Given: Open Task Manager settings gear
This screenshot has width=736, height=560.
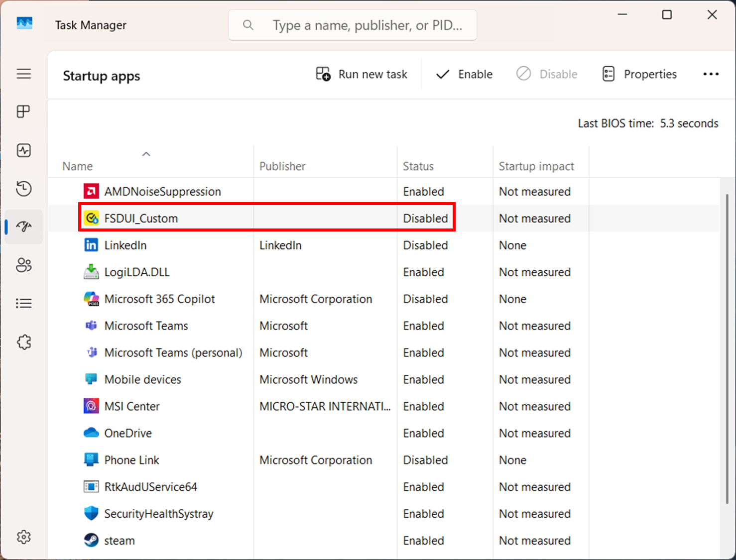Looking at the screenshot, I should pos(23,537).
